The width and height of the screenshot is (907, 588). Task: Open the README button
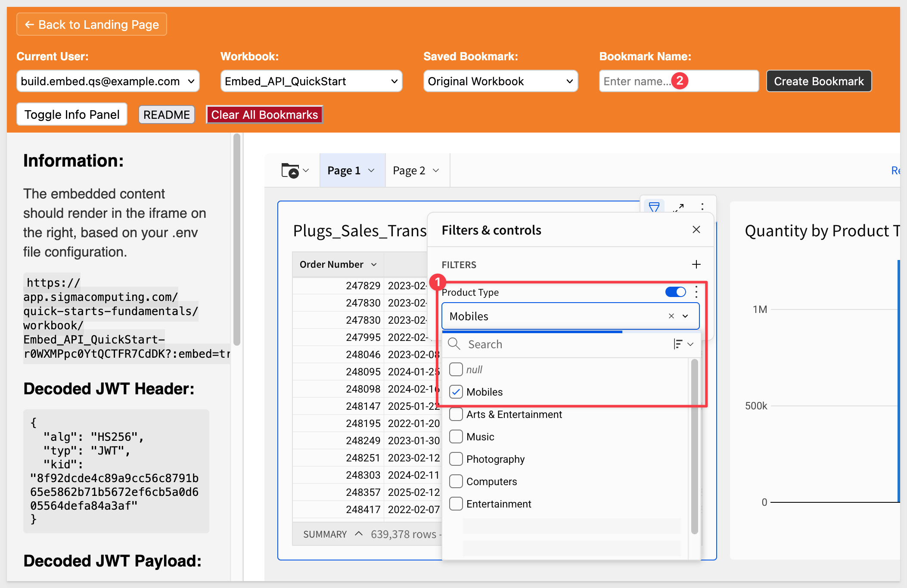click(167, 115)
